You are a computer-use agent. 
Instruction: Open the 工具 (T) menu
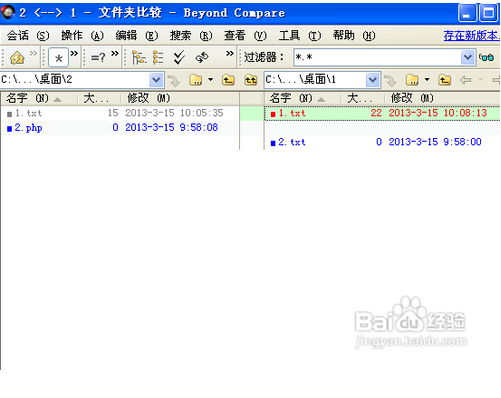pos(300,35)
